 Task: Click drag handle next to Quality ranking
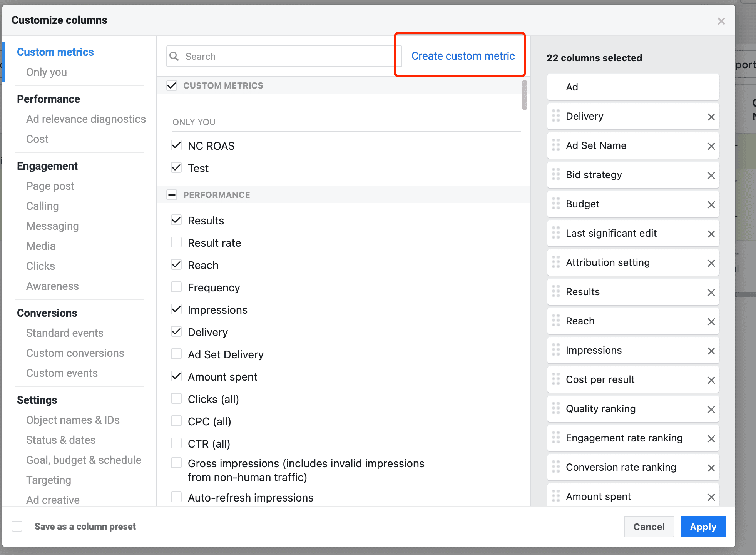point(555,408)
